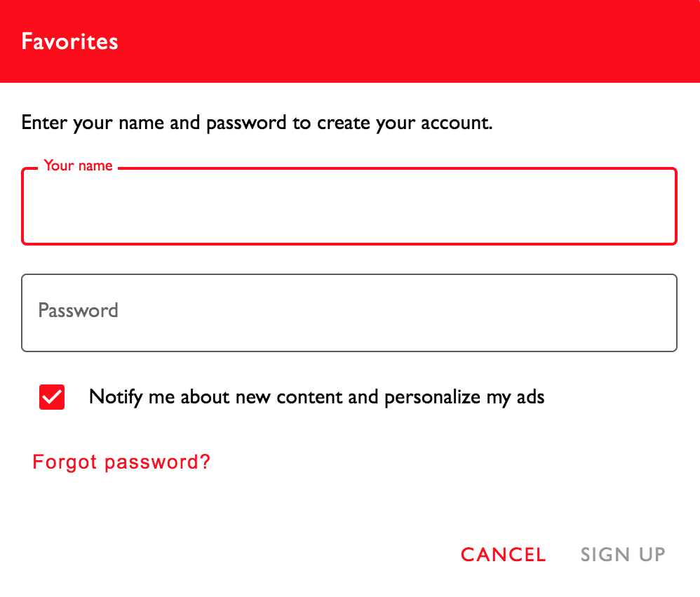
Task: Dismiss the dialog with CANCEL
Action: [502, 554]
